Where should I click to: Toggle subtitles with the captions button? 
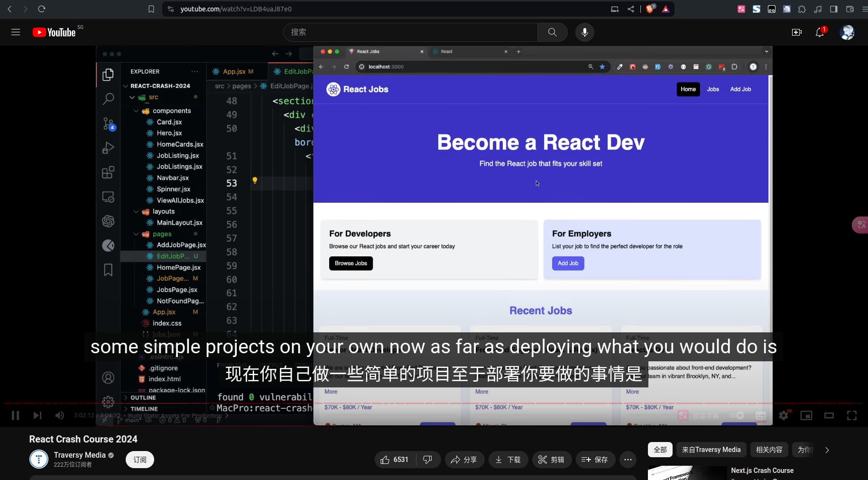point(761,415)
